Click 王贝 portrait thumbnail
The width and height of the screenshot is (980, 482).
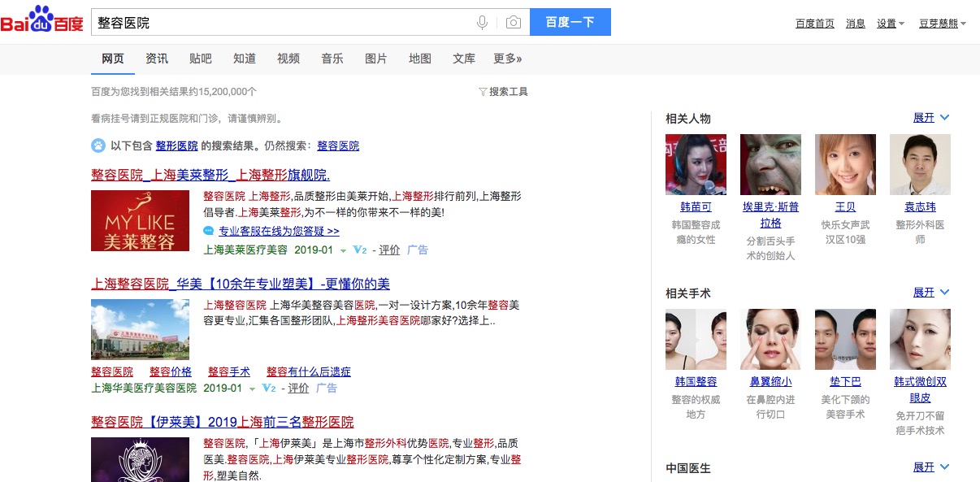pyautogui.click(x=845, y=164)
